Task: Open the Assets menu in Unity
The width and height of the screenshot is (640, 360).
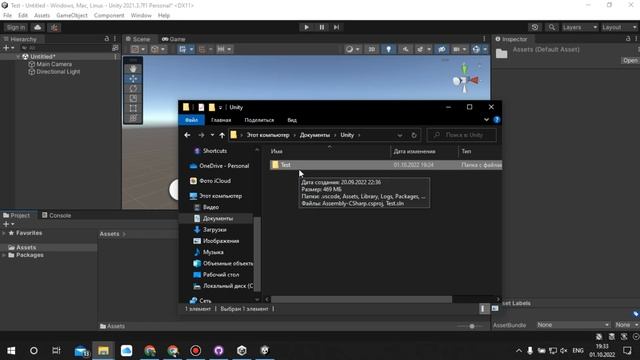Action: tap(42, 16)
